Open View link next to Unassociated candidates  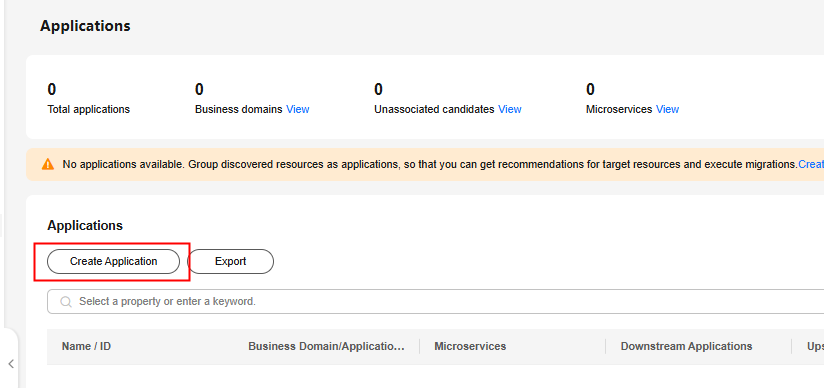510,109
